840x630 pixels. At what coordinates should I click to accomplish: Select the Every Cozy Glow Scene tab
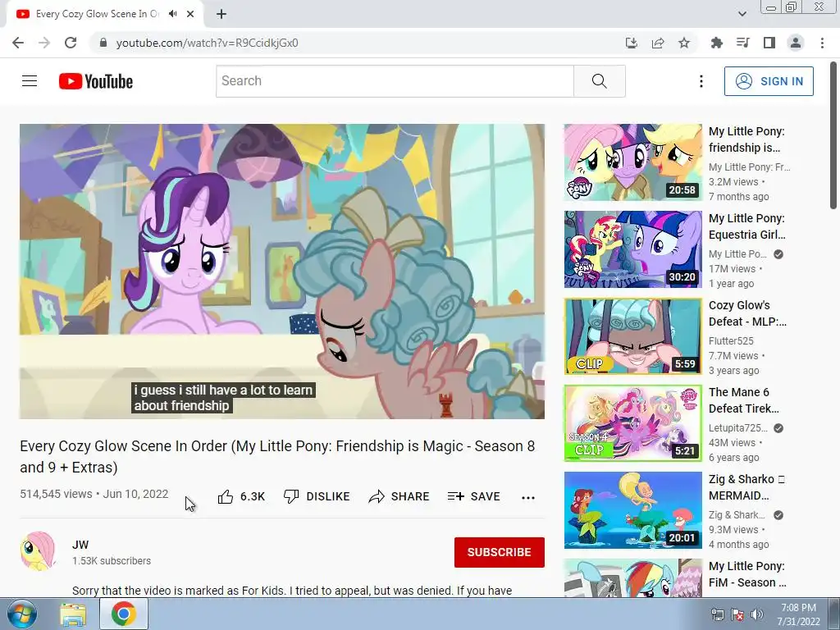[x=105, y=14]
